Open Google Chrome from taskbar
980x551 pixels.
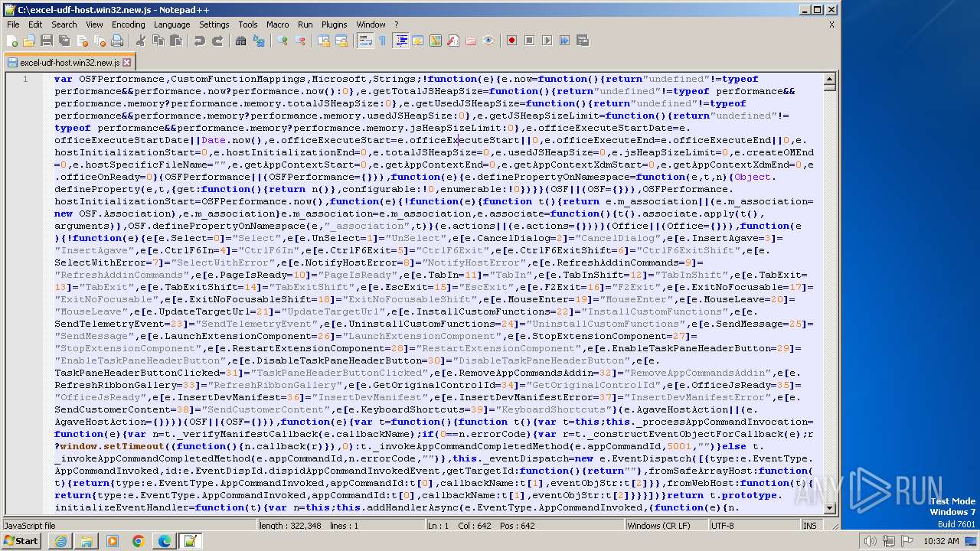coord(138,541)
